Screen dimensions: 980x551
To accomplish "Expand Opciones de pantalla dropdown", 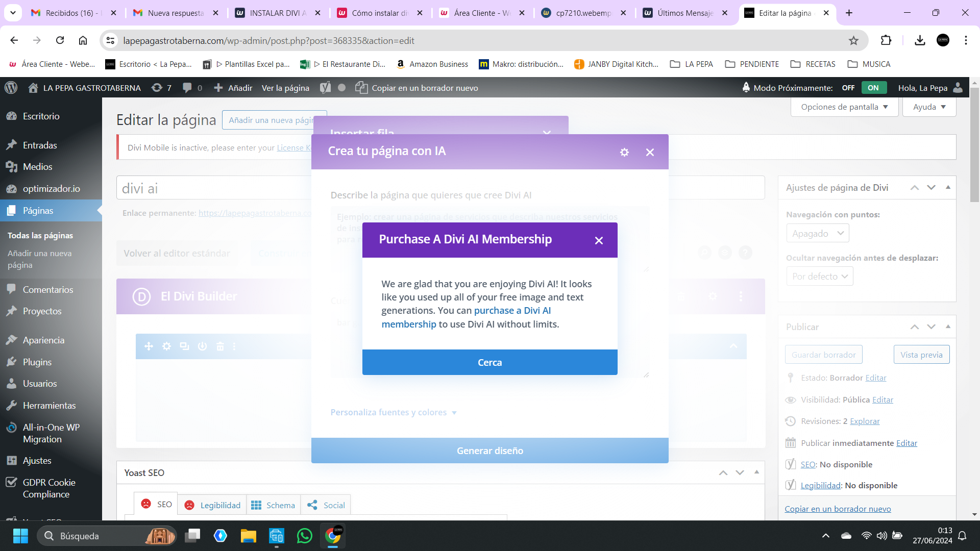I will (844, 107).
